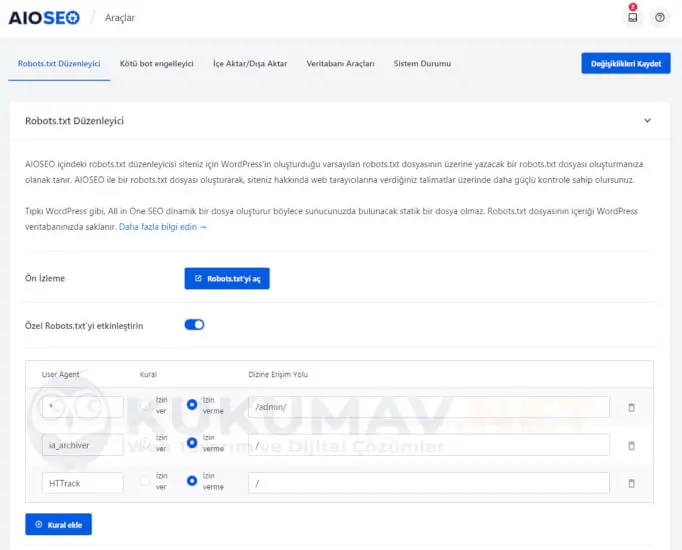Select İzin ver for HTTrack

pos(145,481)
